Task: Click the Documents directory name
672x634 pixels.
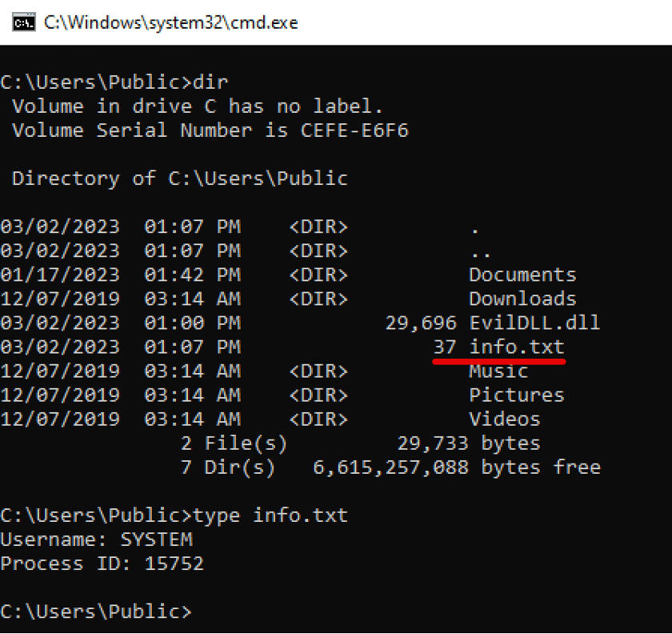Action: click(x=522, y=275)
